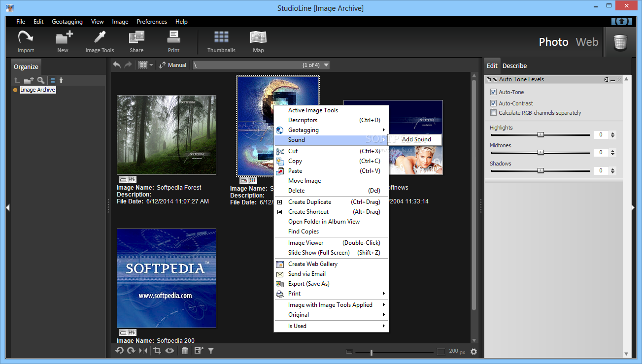The width and height of the screenshot is (642, 364).
Task: Click upload arrow icon at top right
Action: [x=621, y=21]
